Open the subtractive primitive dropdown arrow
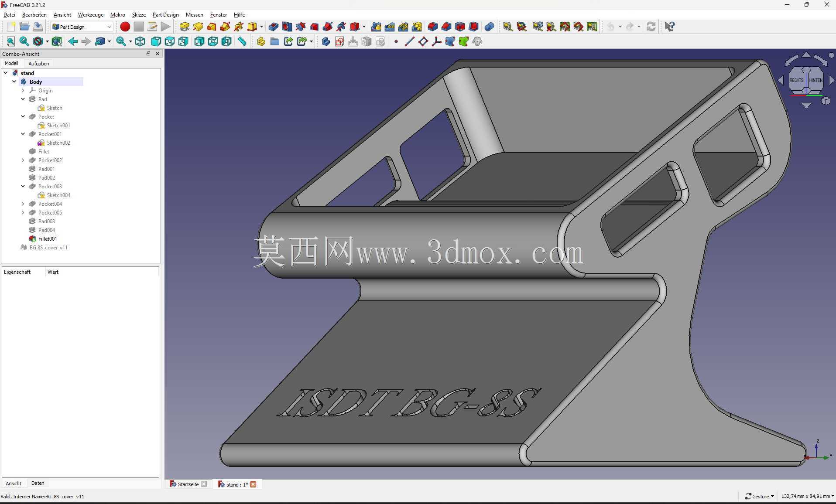This screenshot has width=836, height=504. pyautogui.click(x=364, y=27)
